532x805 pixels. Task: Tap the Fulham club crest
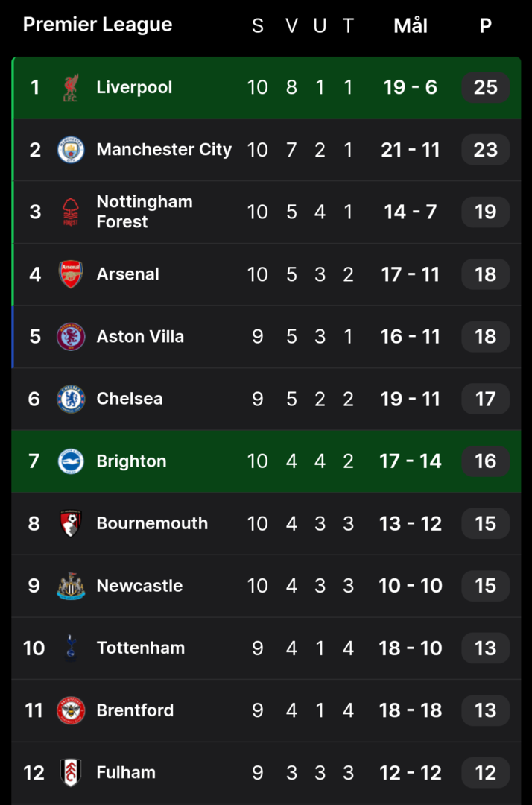[x=71, y=772]
